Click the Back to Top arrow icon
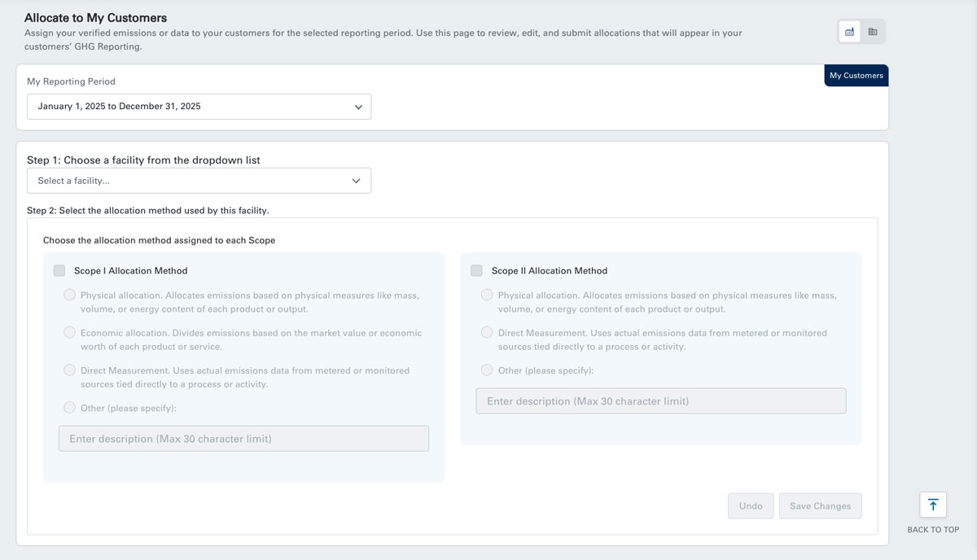 pyautogui.click(x=933, y=505)
